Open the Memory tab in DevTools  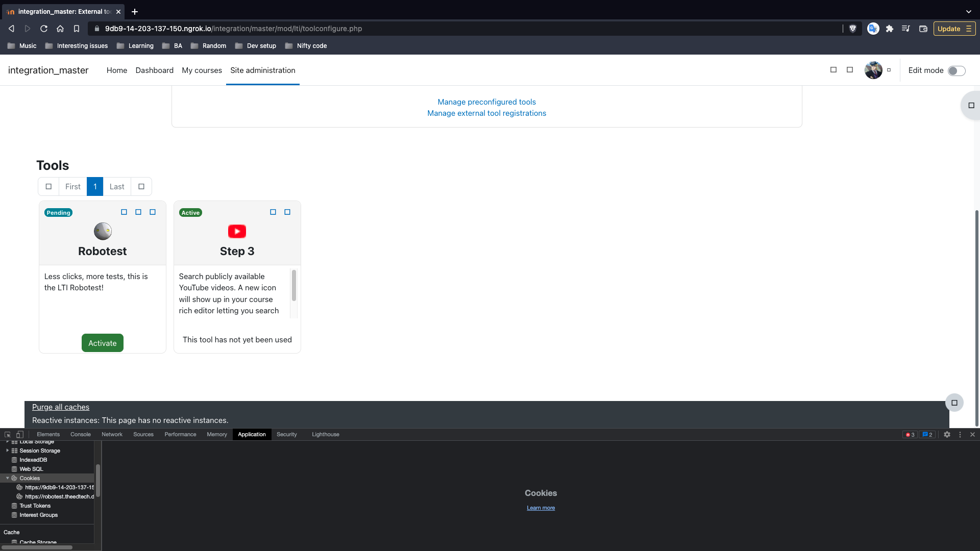(x=217, y=435)
